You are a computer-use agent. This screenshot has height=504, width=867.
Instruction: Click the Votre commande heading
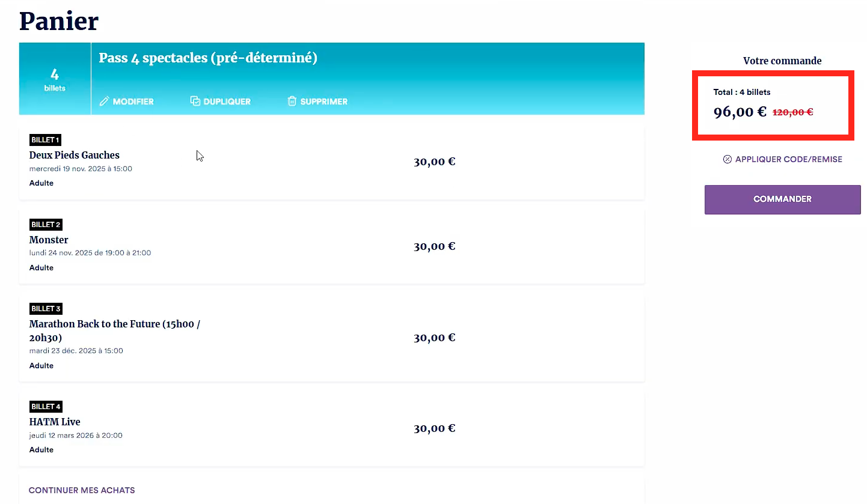click(782, 61)
